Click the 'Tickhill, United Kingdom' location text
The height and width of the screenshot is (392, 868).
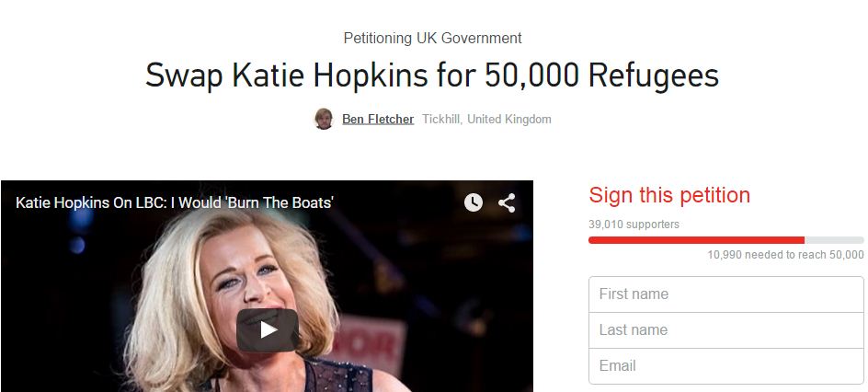486,119
